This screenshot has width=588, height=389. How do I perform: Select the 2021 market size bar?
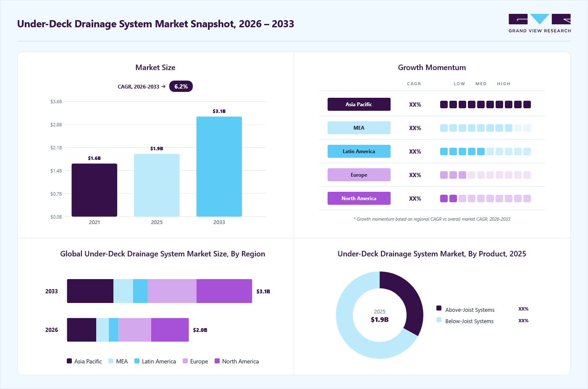(94, 190)
